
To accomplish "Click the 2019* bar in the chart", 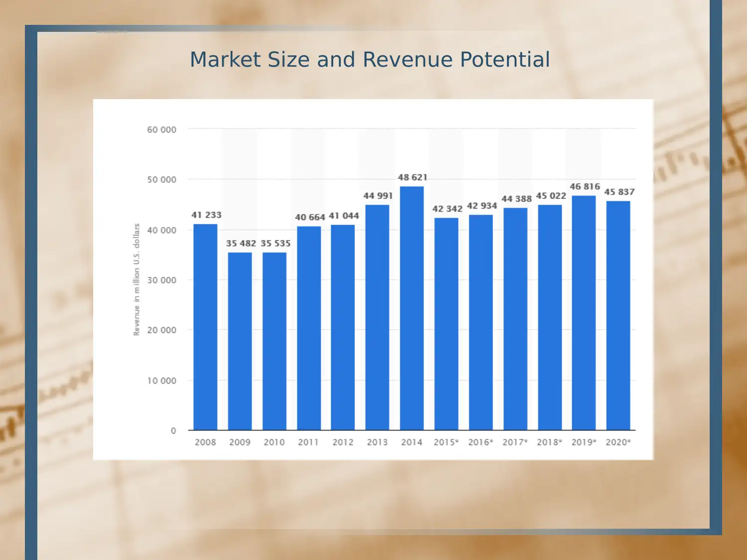I will (x=584, y=313).
